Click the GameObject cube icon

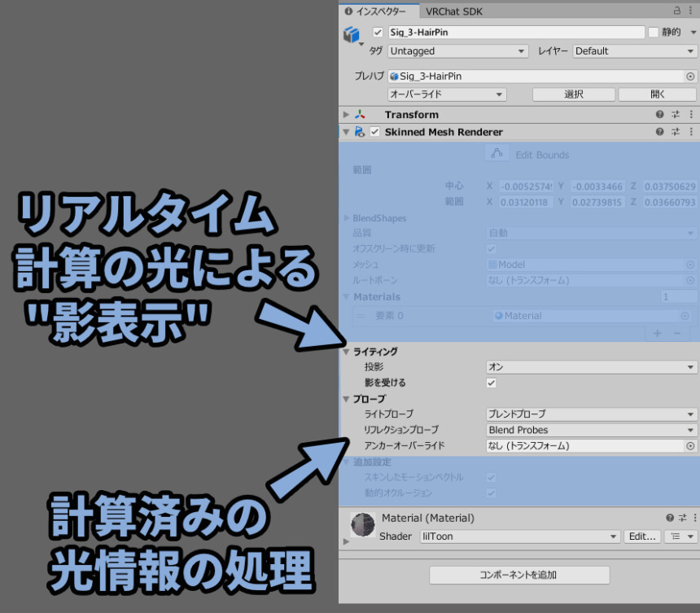tap(352, 34)
